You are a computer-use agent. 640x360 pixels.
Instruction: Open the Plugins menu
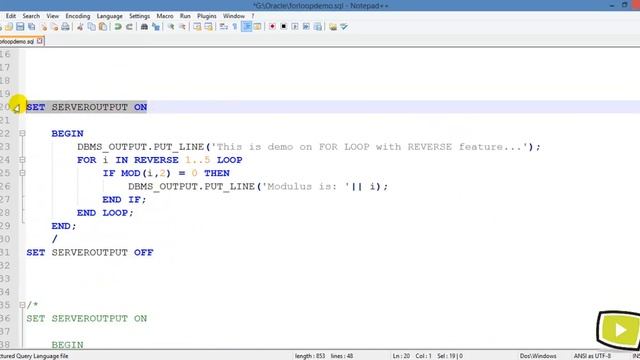tap(207, 16)
